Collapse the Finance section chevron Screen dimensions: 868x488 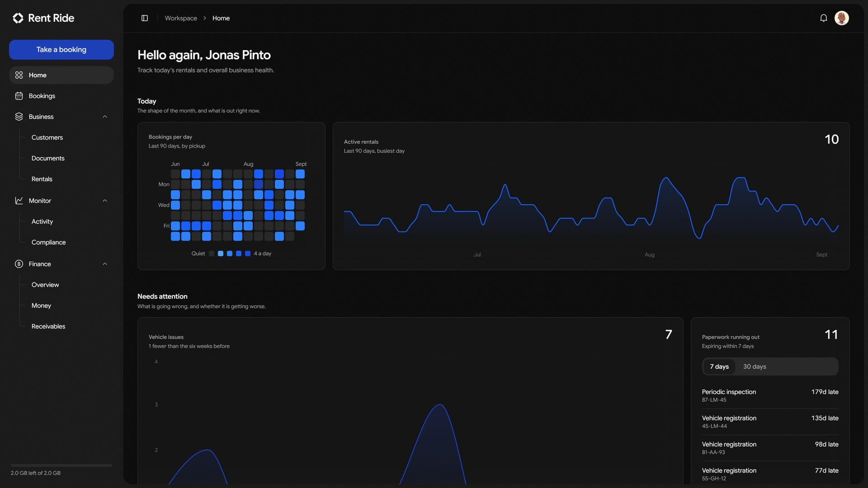tap(105, 264)
